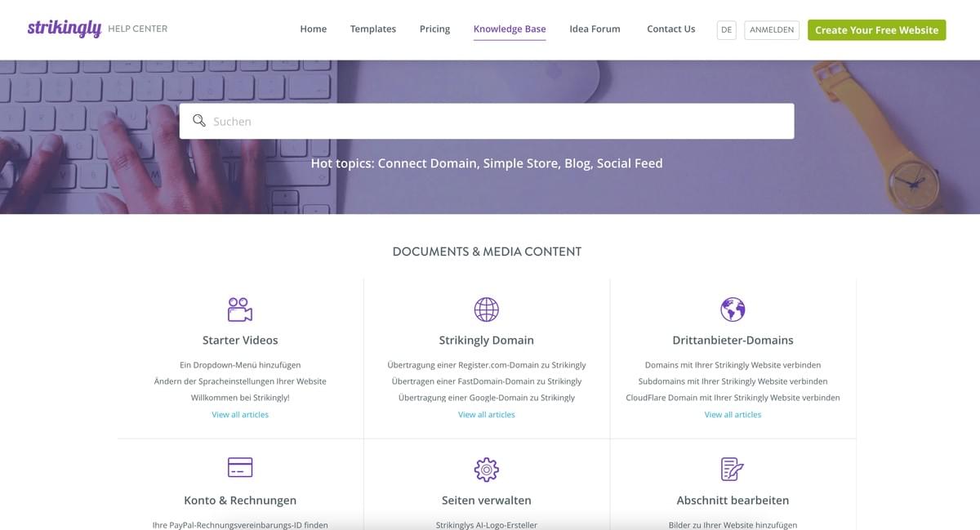The image size is (980, 530).
Task: Open the Contact Us page
Action: tap(671, 29)
